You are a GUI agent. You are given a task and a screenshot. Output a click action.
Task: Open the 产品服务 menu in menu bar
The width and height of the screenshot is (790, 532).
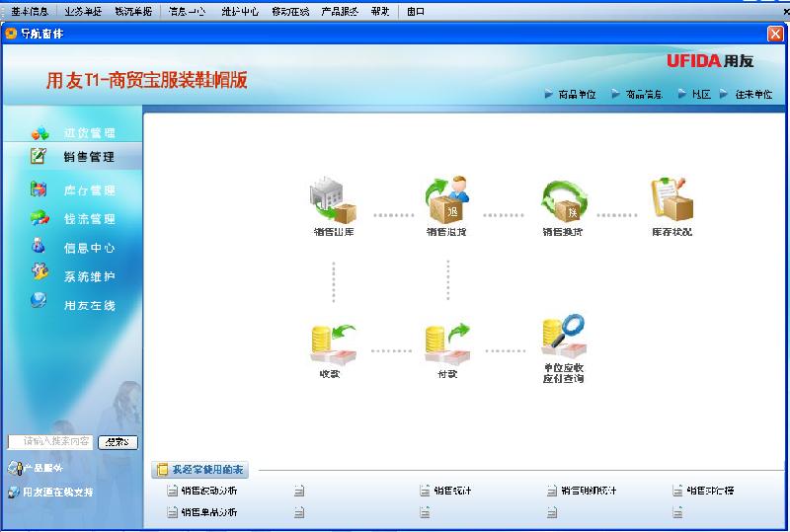click(340, 11)
